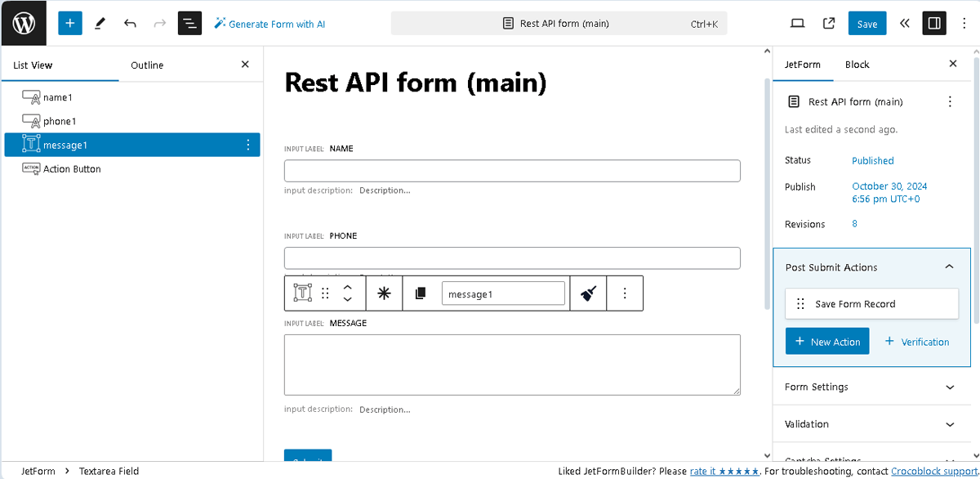
Task: Click the textarea block type icon
Action: tap(303, 293)
